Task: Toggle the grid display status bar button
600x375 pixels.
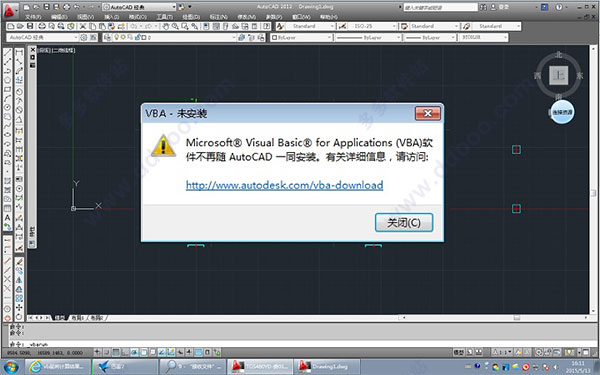Action: point(116,352)
